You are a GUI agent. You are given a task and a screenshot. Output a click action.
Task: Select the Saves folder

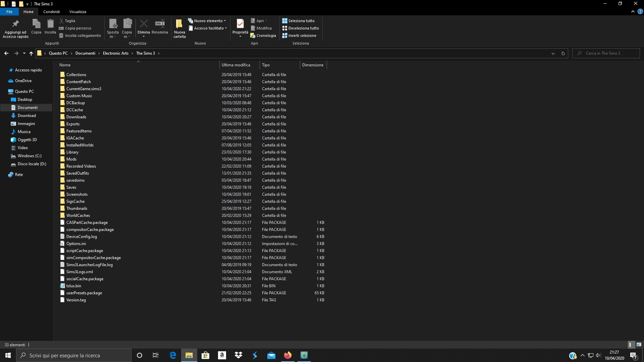[71, 187]
